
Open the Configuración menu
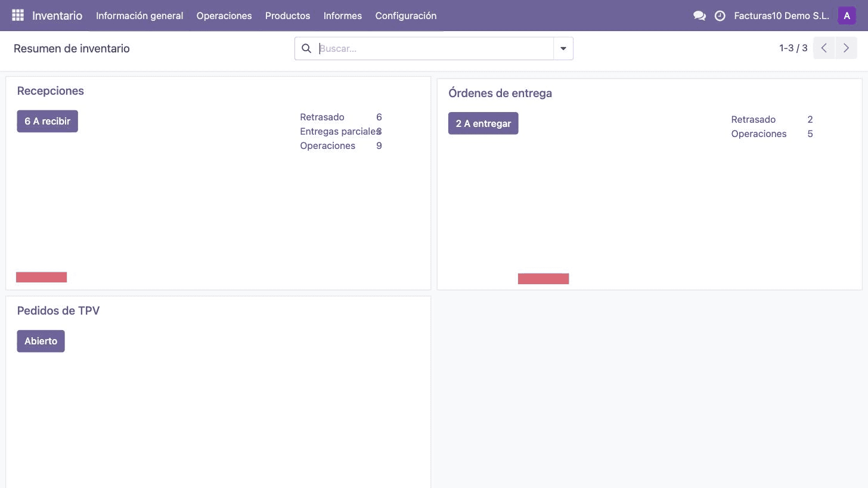tap(406, 15)
